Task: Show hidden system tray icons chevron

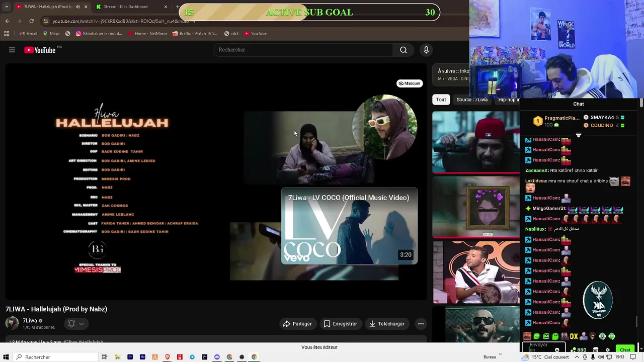Action: [577, 357]
